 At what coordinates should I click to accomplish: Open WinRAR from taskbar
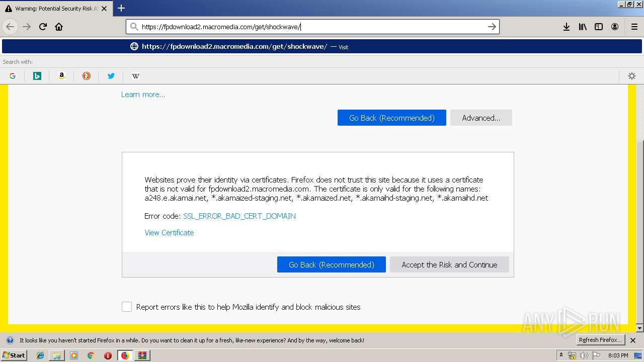coord(142,355)
